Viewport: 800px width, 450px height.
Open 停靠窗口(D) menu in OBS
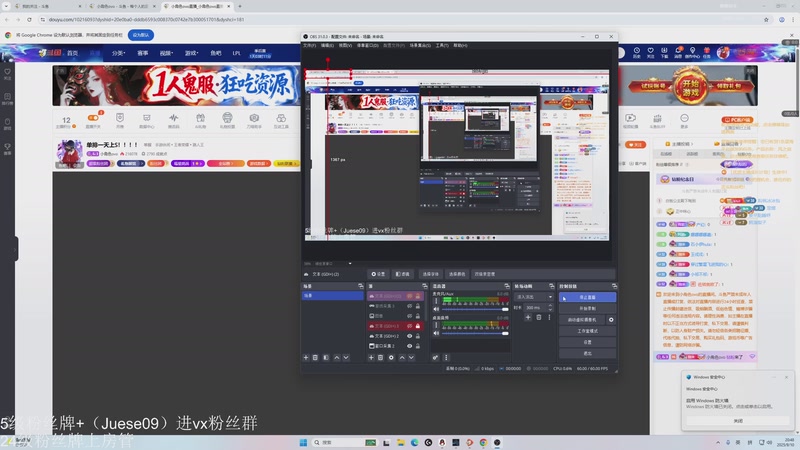[x=367, y=45]
